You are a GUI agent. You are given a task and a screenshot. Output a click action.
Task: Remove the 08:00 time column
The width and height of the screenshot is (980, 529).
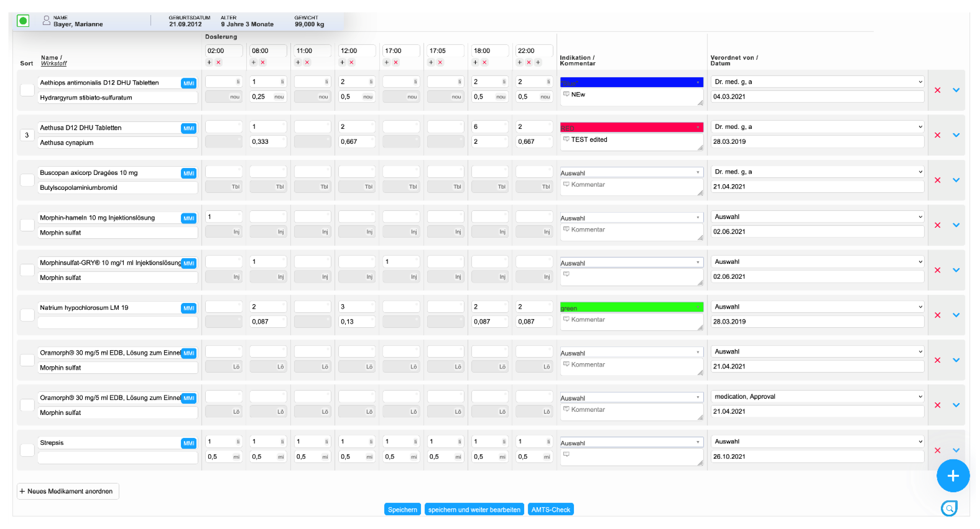pos(262,62)
